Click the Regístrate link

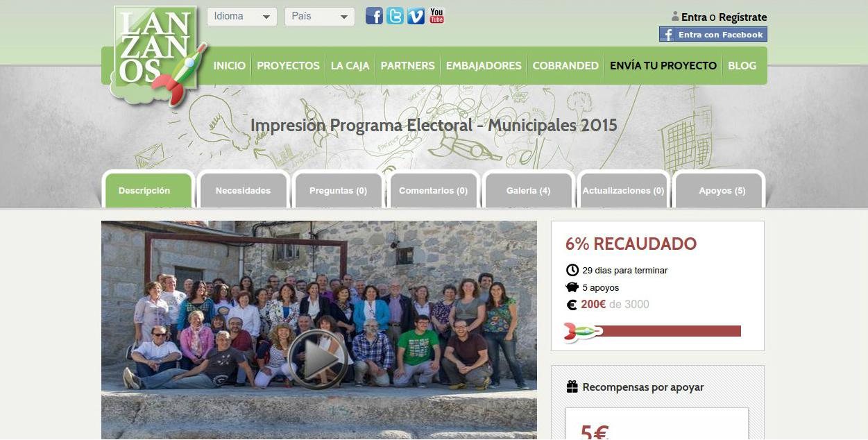[742, 17]
